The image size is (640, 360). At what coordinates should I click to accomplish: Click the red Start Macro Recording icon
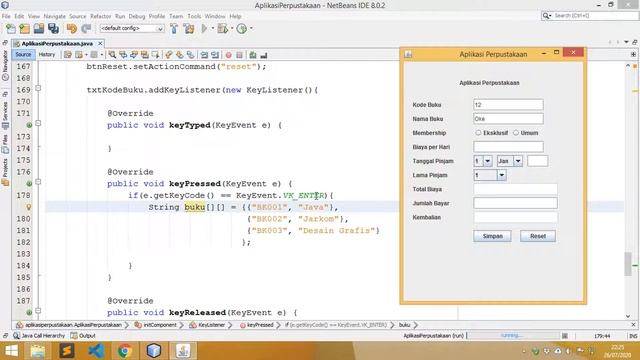pos(229,55)
